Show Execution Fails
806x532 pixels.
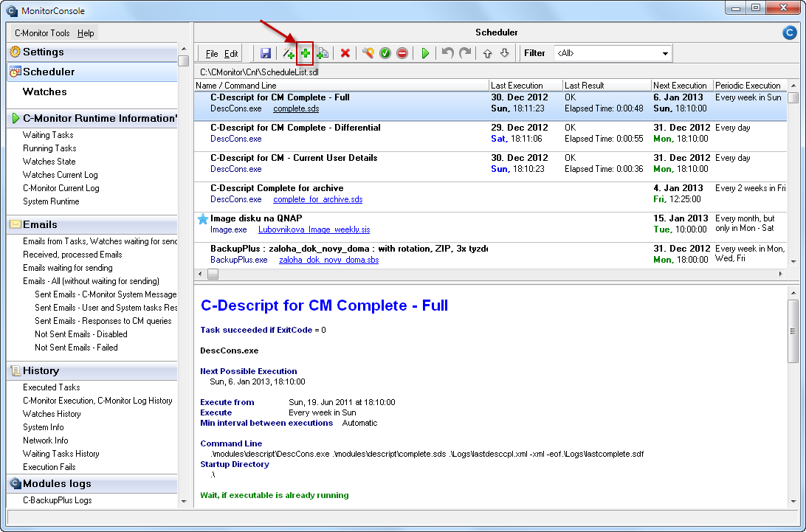(x=49, y=467)
